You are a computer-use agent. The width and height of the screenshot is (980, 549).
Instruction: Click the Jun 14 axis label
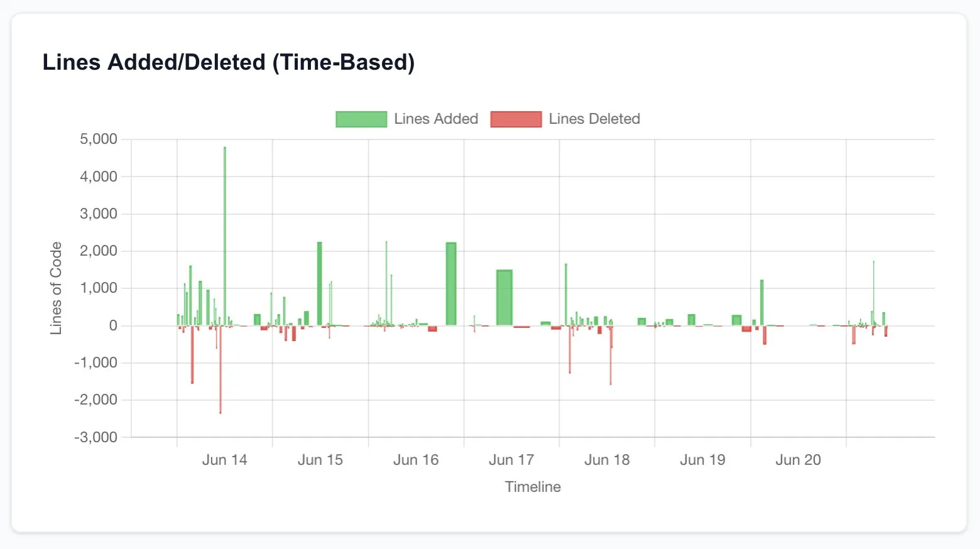(225, 460)
